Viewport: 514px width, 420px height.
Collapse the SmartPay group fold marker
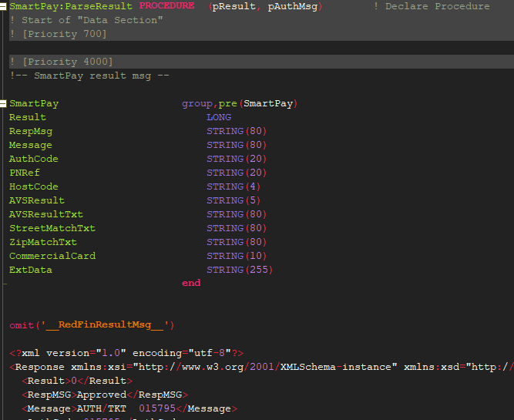pos(5,103)
